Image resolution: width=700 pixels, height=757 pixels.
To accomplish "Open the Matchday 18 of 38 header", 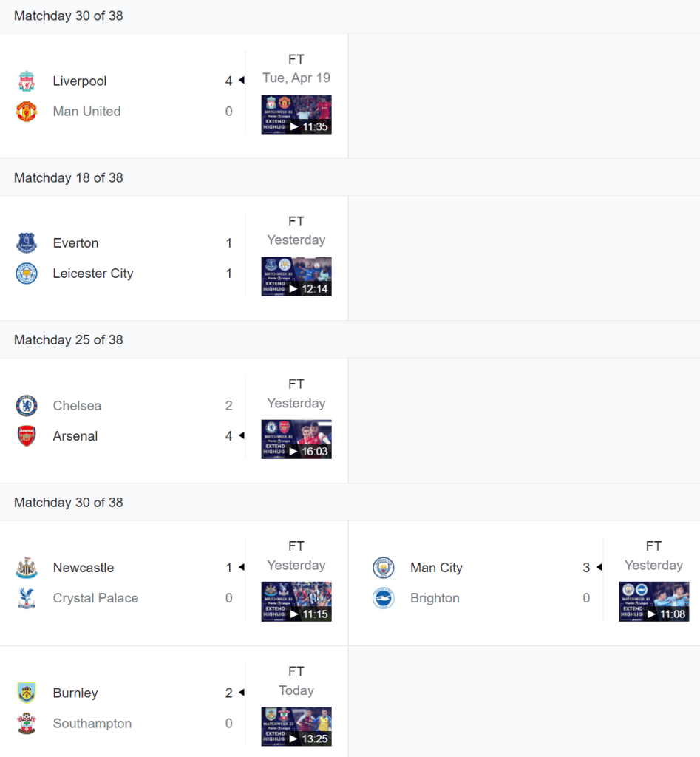I will [69, 177].
